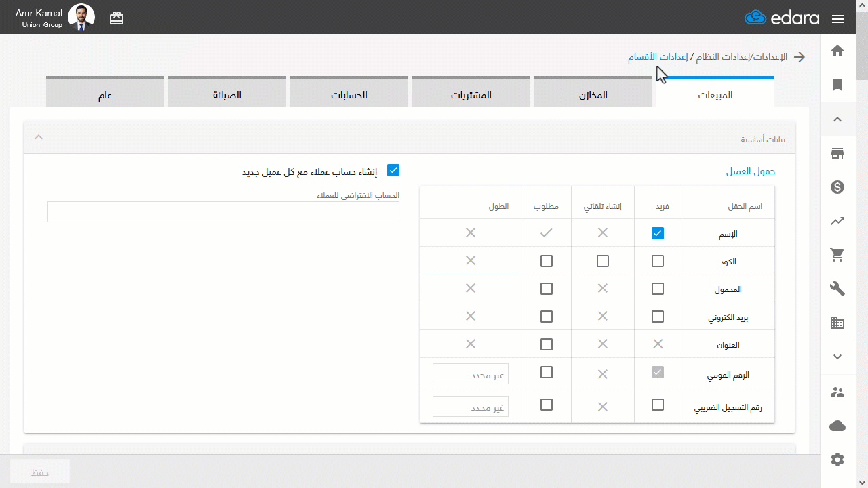Open إعدادات الأقسام breadcrumb link
868x488 pixels.
click(x=658, y=57)
